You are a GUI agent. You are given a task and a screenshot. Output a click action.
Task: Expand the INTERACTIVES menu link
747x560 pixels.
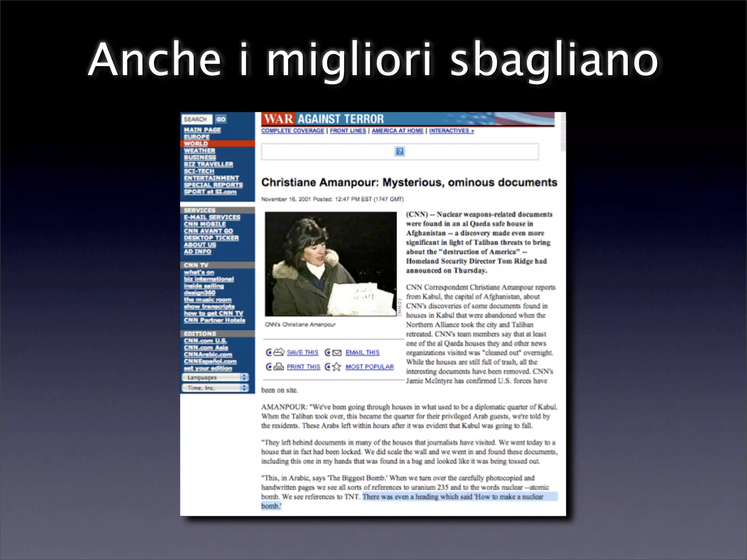[x=451, y=131]
